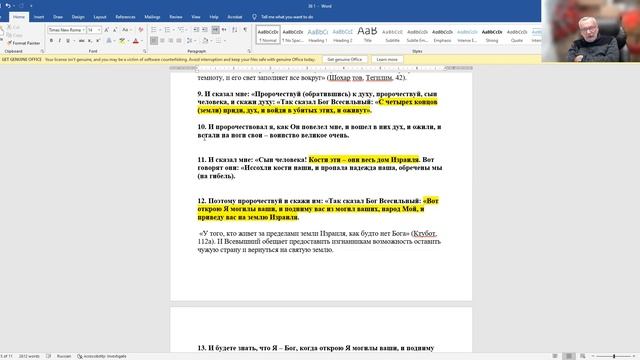Open paragraph shading color options
The width and height of the screenshot is (640, 360).
(x=205, y=41)
